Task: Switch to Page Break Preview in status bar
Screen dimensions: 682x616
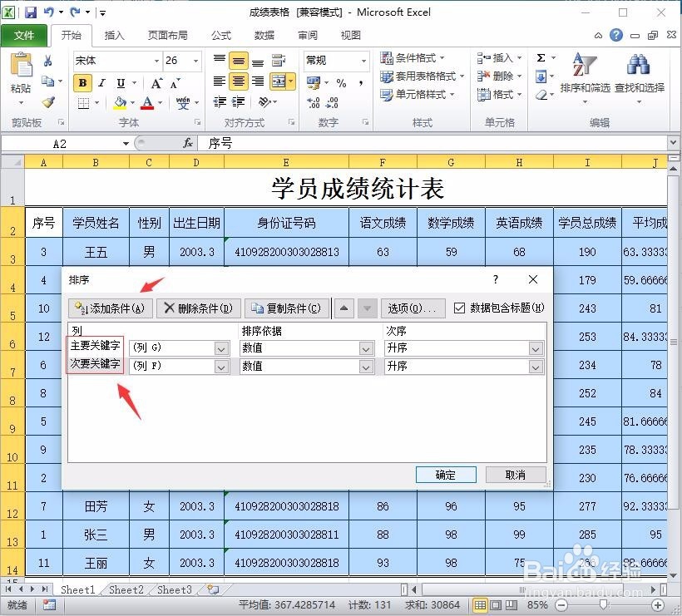Action: click(x=511, y=604)
